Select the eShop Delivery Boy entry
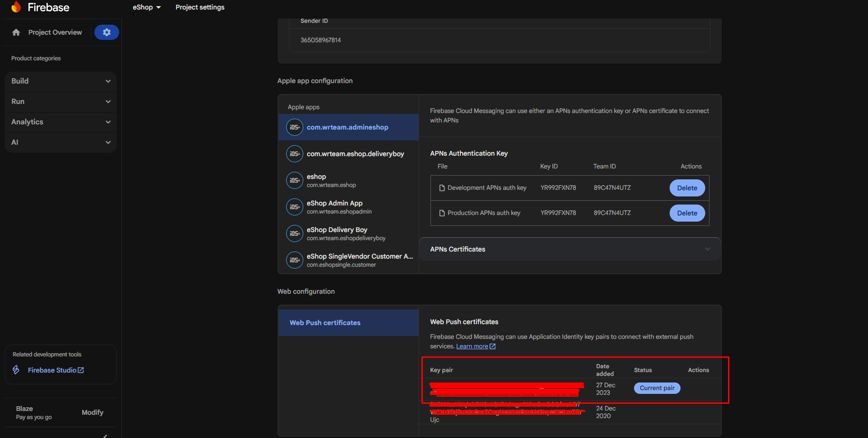 click(348, 233)
